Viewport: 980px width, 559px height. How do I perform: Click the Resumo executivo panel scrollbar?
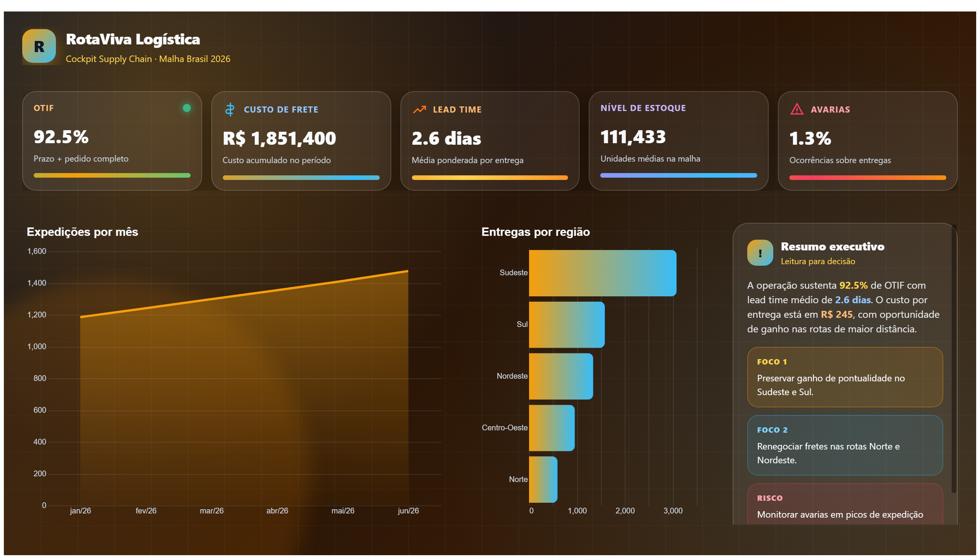click(x=954, y=359)
